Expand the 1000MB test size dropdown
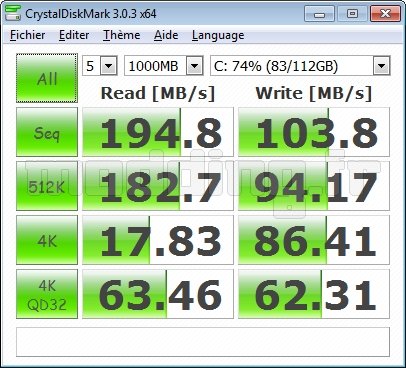Screen dimensions: 406x368 [195, 66]
